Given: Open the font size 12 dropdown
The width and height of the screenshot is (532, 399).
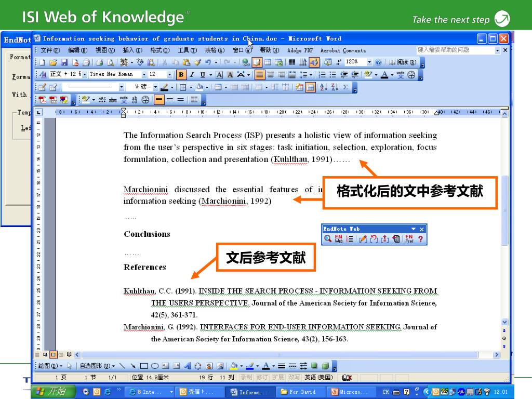Looking at the screenshot, I should coord(170,74).
